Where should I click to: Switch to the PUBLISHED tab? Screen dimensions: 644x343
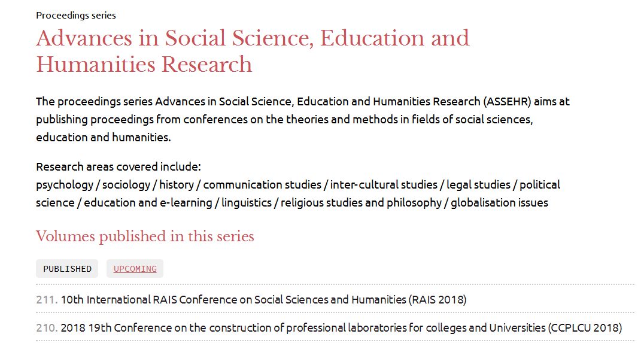click(68, 269)
